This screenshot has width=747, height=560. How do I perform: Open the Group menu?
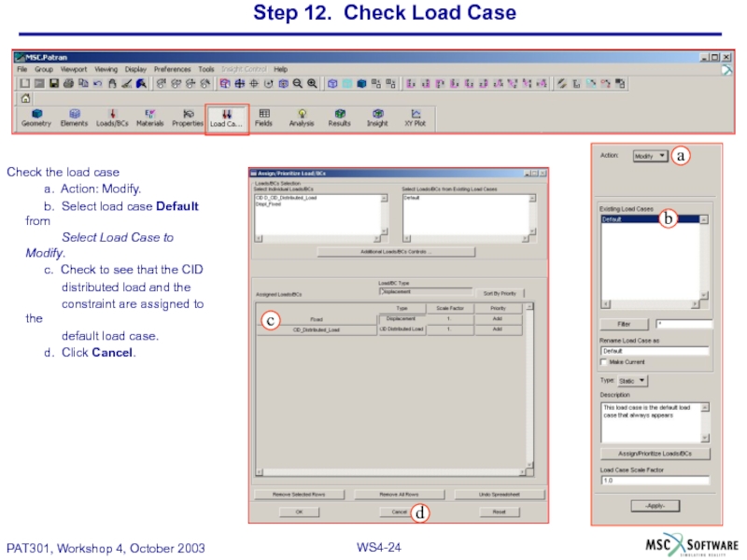tap(44, 69)
